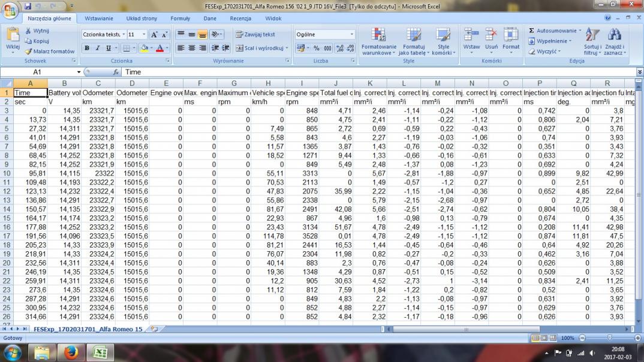Open Style komórki gallery

(443, 41)
